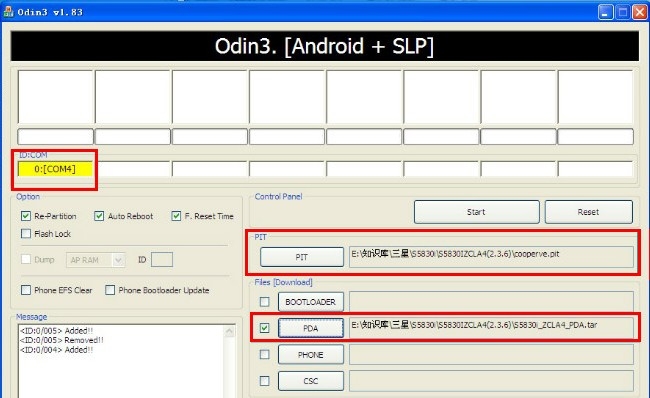Screen dimensions: 650x398
Task: Click the Start button
Action: [477, 212]
